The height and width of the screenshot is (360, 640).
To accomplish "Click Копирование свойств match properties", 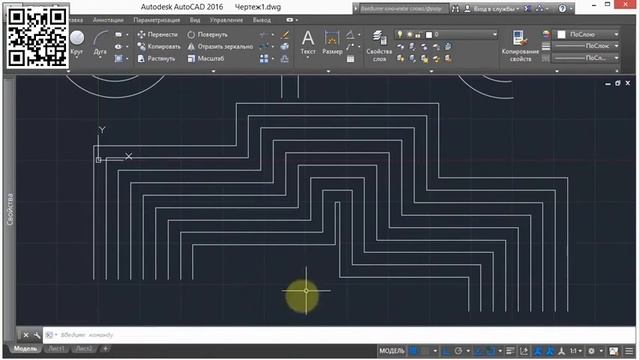I will coord(520,46).
